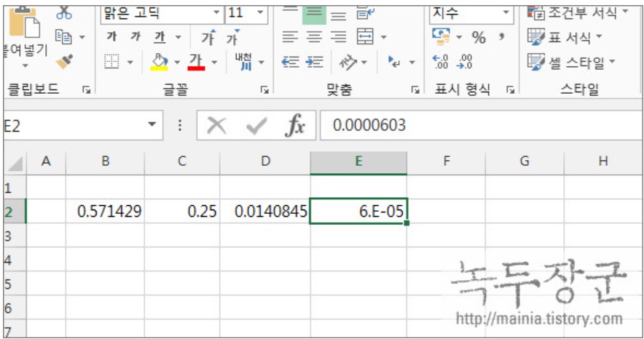Confirm the entry with the check mark
Screen dimensions: 644x339
(x=256, y=125)
